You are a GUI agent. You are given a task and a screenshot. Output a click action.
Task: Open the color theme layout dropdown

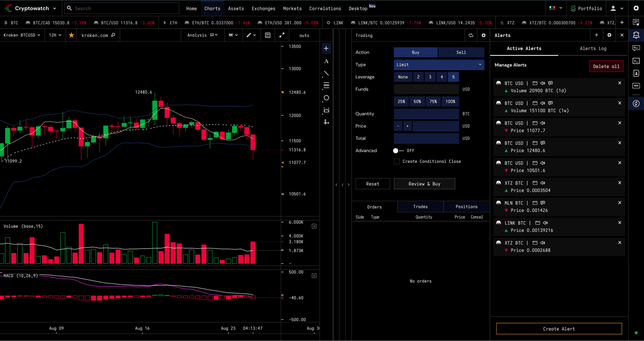(556, 8)
